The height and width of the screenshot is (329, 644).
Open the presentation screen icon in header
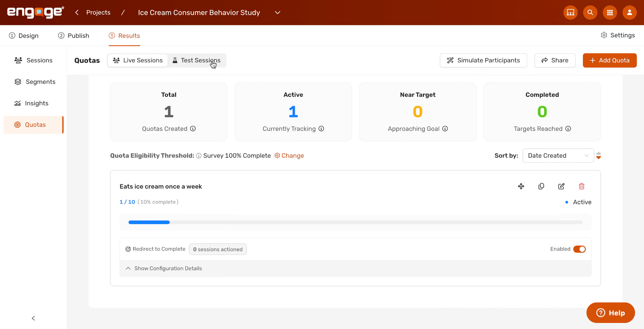571,12
